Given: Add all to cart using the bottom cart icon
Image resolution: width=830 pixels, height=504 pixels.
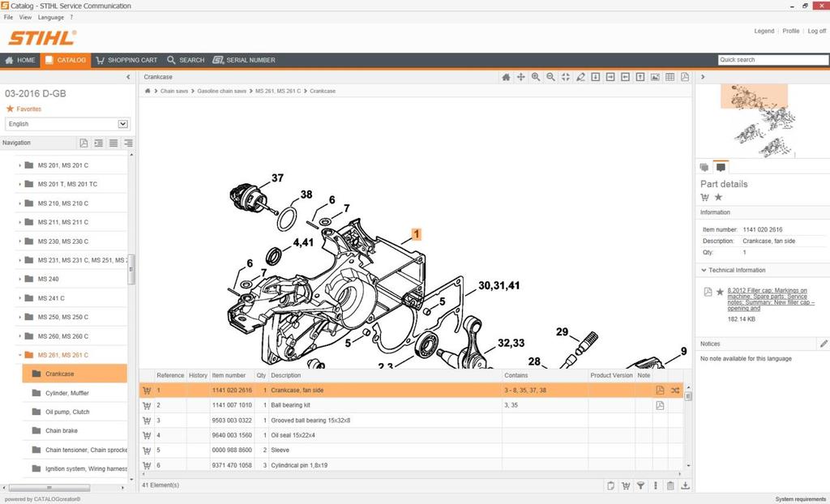Looking at the screenshot, I should pos(626,485).
